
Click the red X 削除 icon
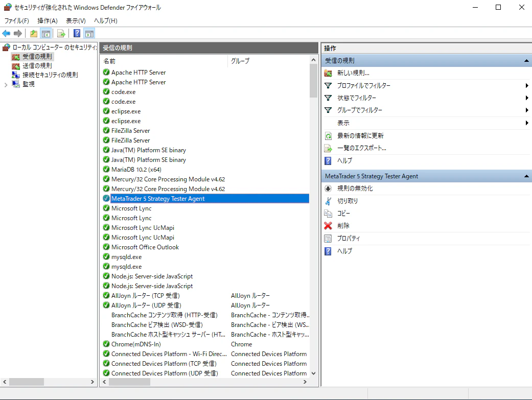pos(328,226)
